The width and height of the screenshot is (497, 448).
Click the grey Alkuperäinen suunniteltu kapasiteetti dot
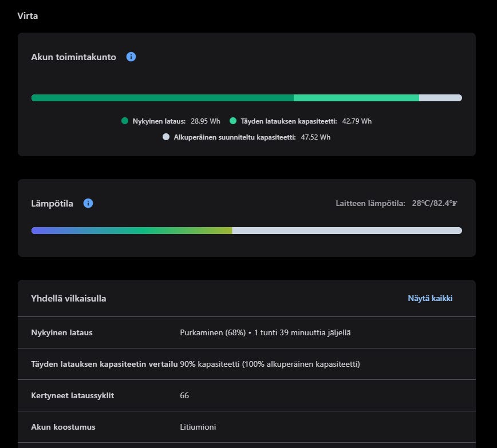166,137
